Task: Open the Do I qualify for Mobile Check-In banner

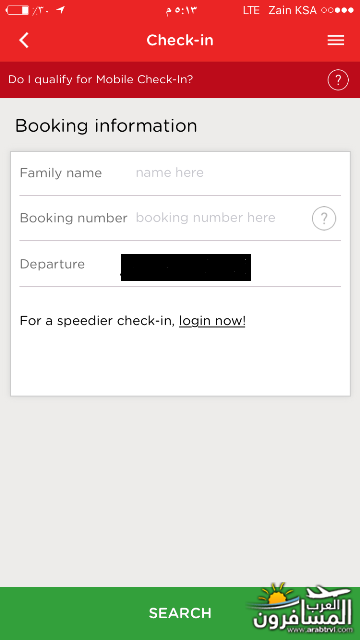Action: point(180,80)
